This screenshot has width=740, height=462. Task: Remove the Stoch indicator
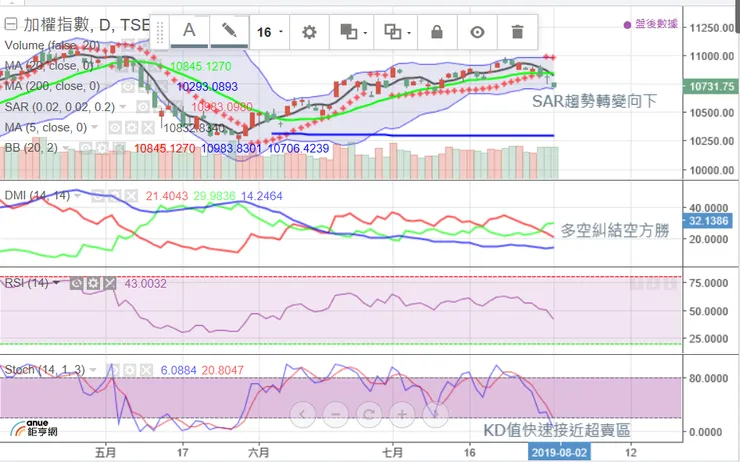click(x=146, y=370)
